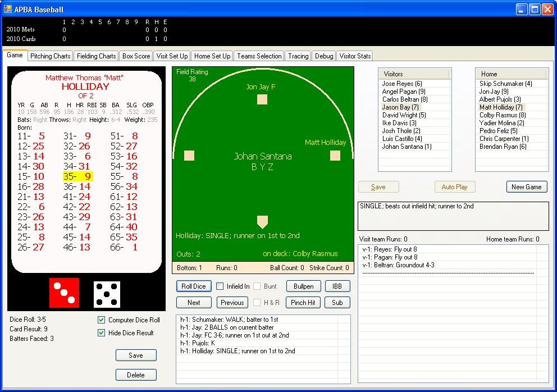Click the red die image

coord(65,292)
